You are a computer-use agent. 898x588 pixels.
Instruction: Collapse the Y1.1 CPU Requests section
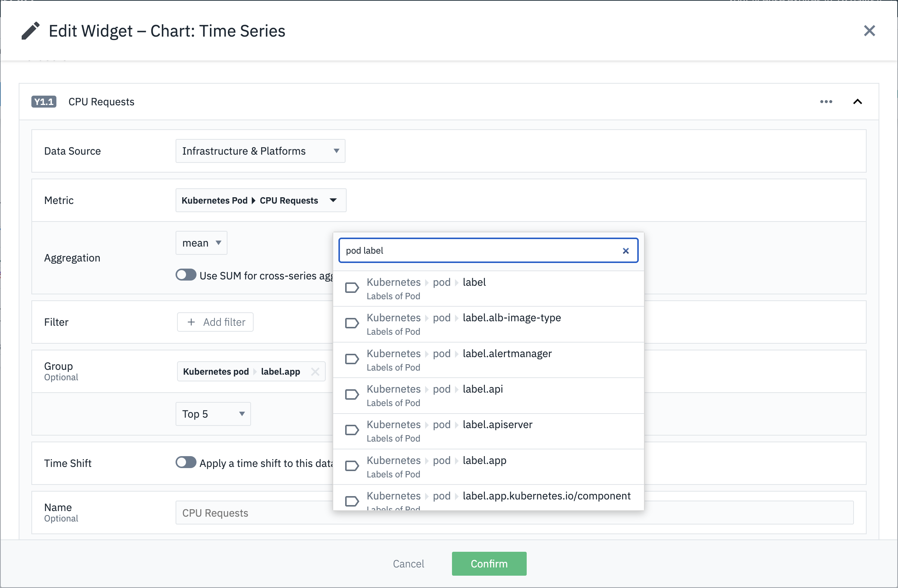[x=857, y=102]
